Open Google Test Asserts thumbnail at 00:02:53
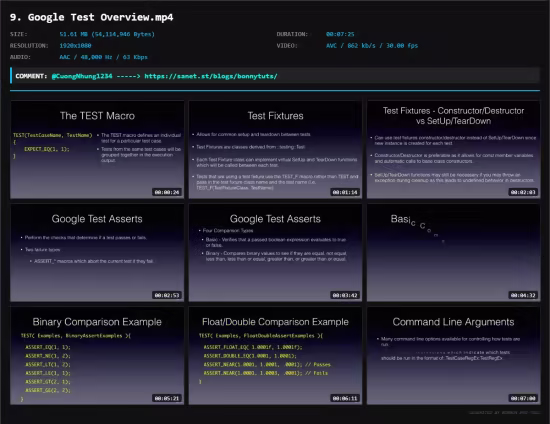The height and width of the screenshot is (424, 550). 97,253
